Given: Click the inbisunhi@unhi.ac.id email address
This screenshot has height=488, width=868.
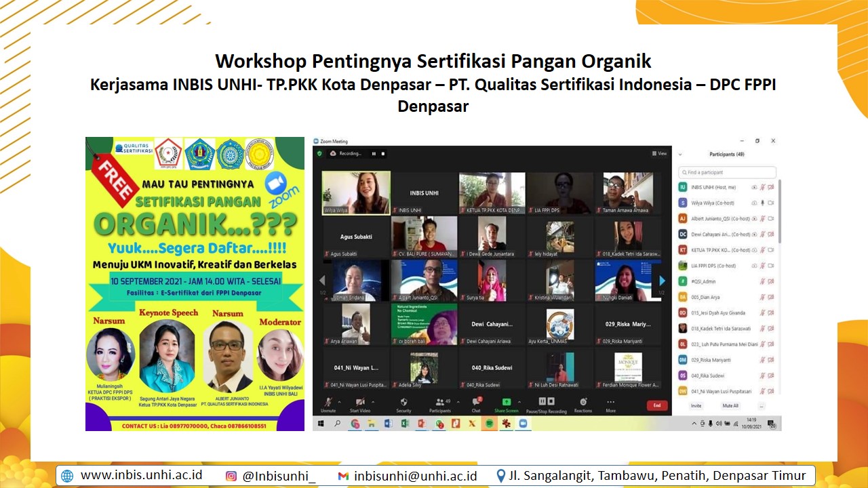Looking at the screenshot, I should point(415,476).
